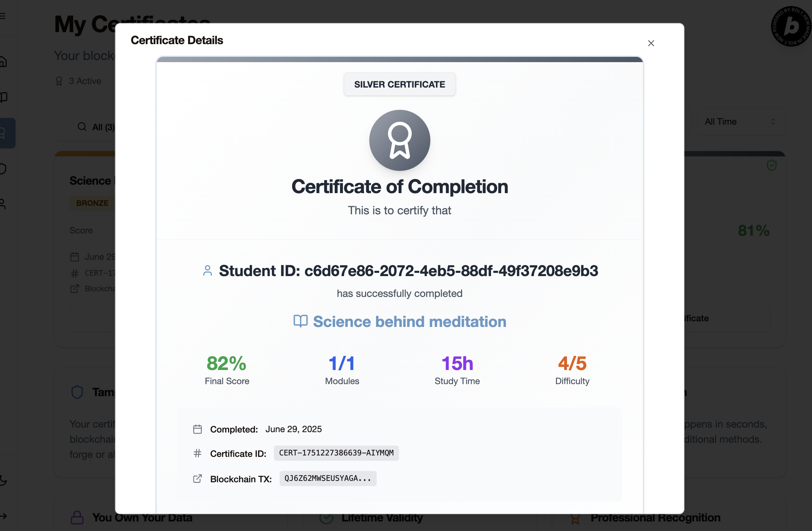812x531 pixels.
Task: Toggle dark mode moon icon in sidebar
Action: coord(3,480)
